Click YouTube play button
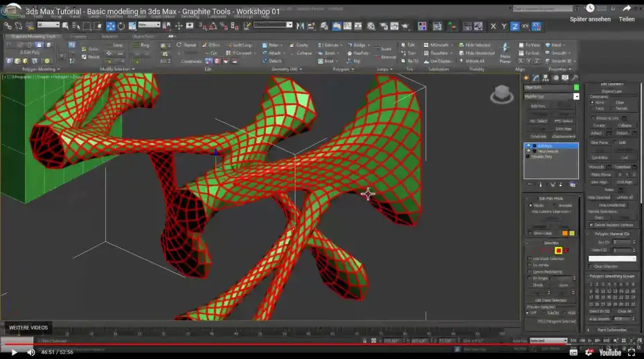This screenshot has height=359, width=644. click(14, 352)
